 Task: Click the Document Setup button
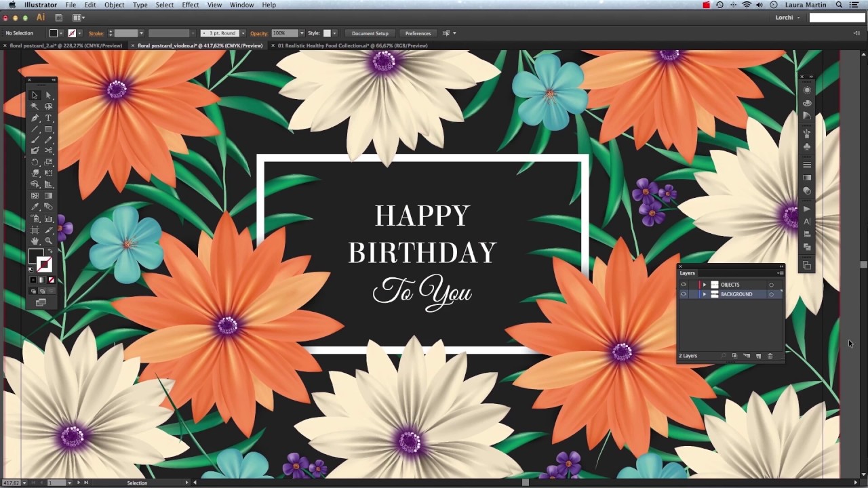click(370, 33)
